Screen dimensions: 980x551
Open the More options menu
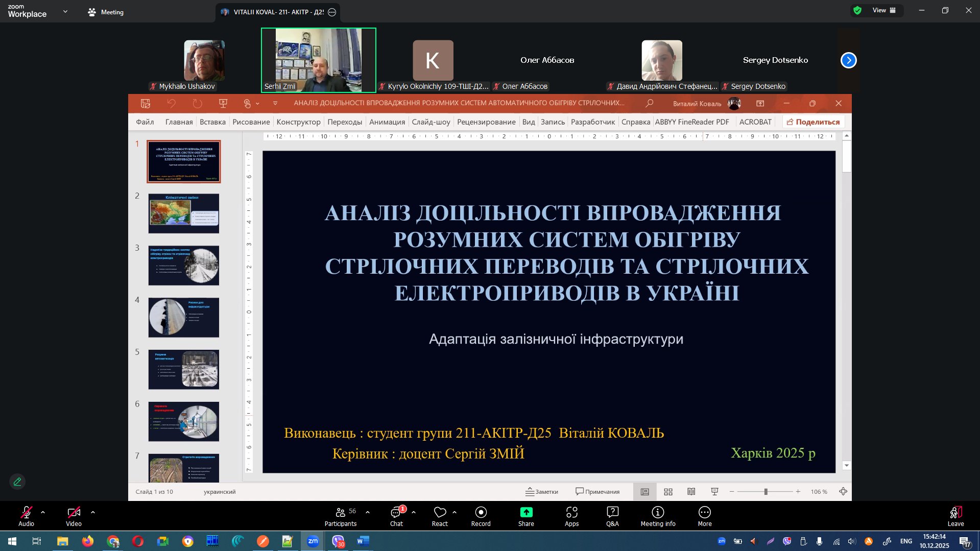point(704,516)
